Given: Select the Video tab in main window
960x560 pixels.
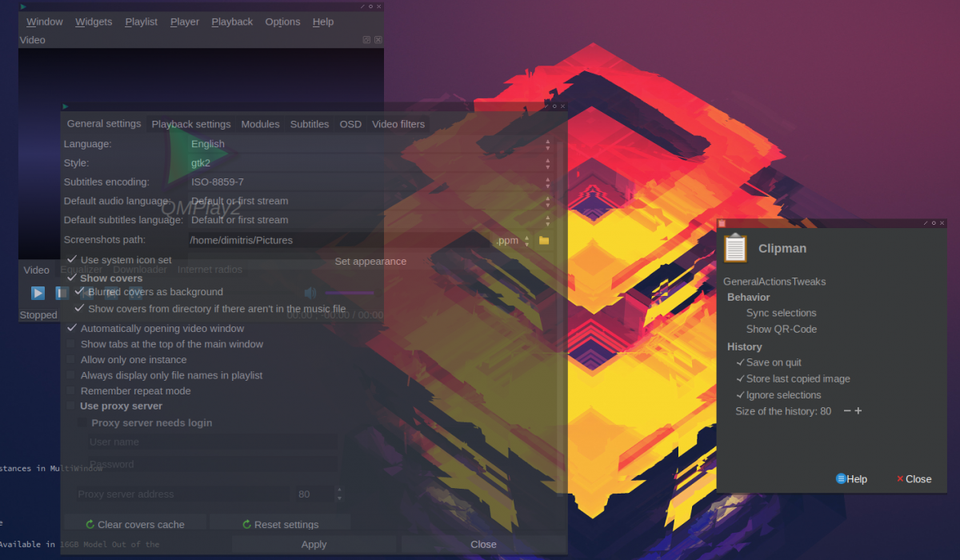Looking at the screenshot, I should click(x=36, y=270).
